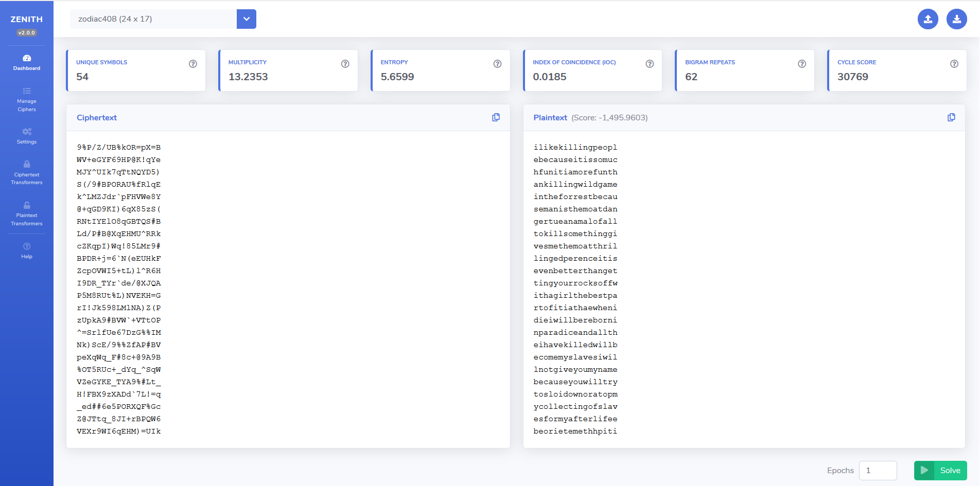Click the Epochs label
980x486 pixels.
(841, 471)
